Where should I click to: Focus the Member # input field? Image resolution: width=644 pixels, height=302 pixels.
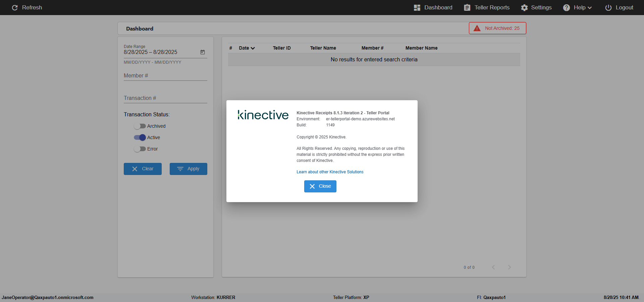click(x=165, y=76)
